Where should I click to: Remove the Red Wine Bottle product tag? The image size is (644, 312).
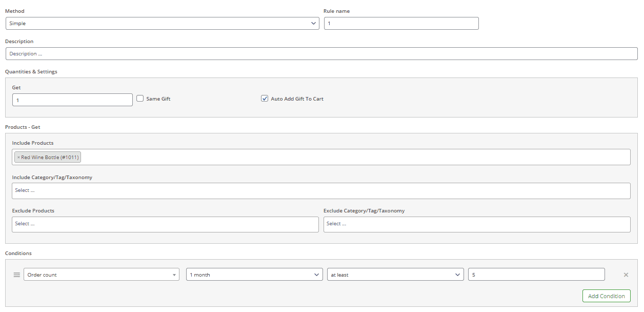click(x=18, y=157)
